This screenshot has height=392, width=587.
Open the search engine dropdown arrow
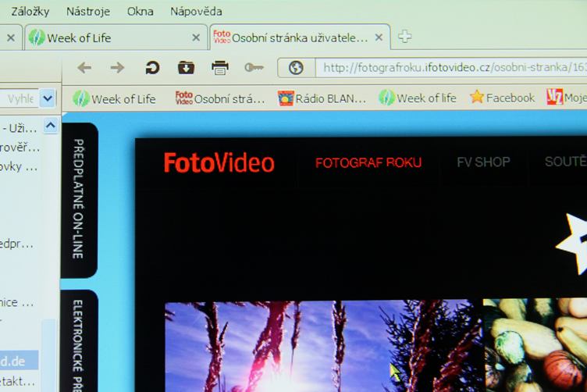(x=48, y=98)
